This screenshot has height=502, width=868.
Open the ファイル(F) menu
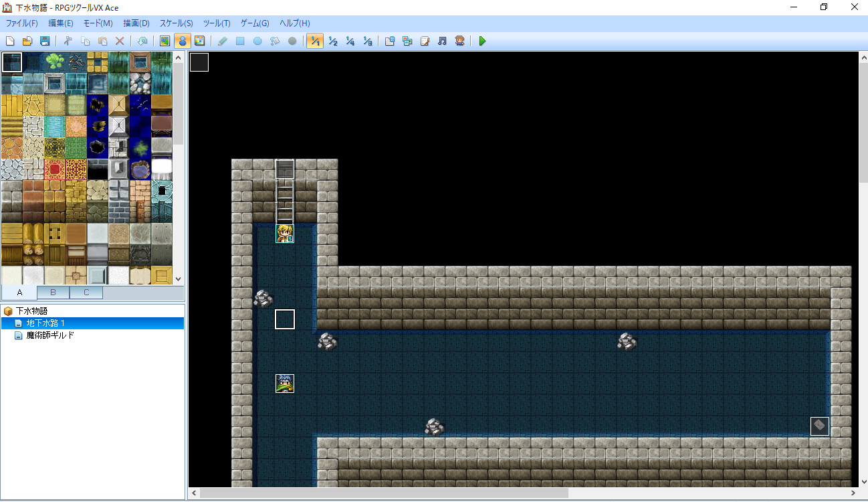(22, 23)
